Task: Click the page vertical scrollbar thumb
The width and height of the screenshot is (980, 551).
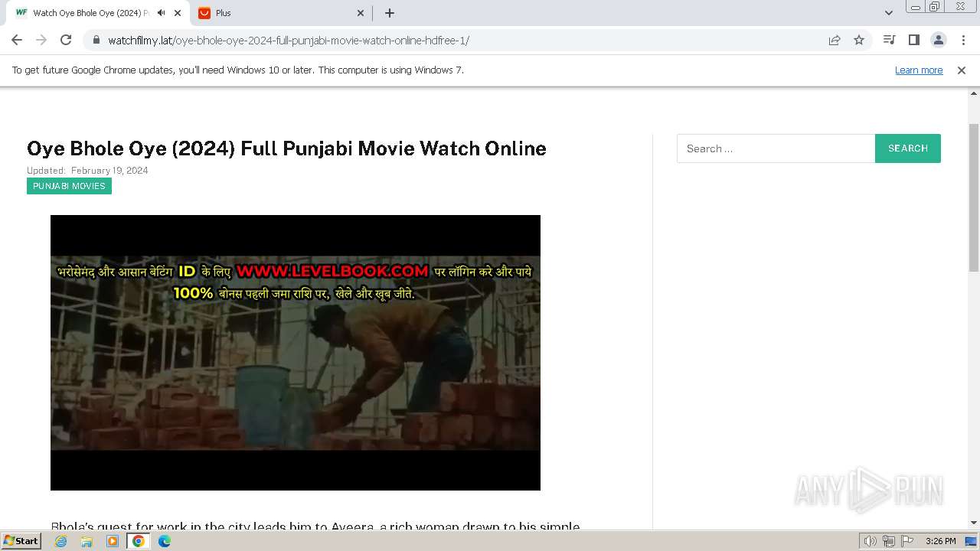Action: (974, 197)
